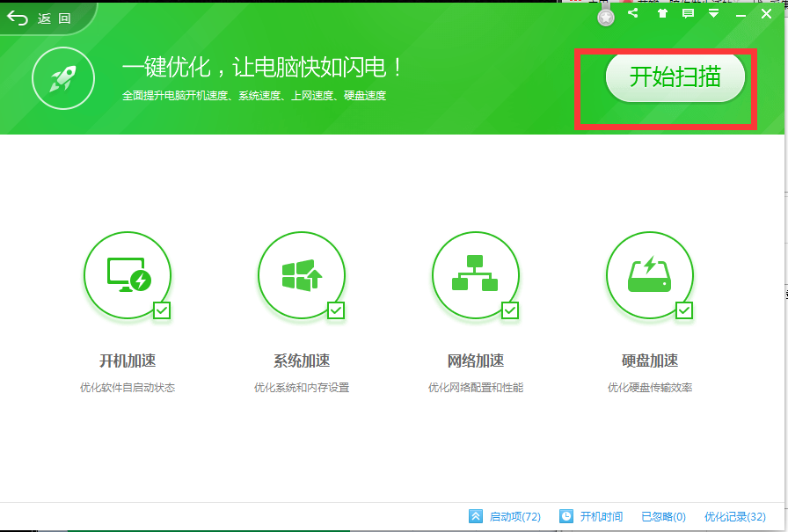Open 优化记录(32) link
The width and height of the screenshot is (788, 532).
735,516
